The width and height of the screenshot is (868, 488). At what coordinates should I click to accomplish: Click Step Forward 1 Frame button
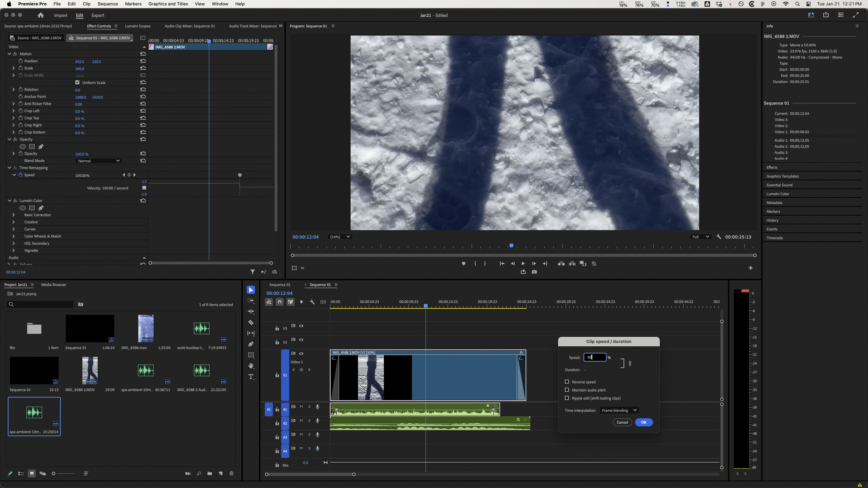(x=534, y=264)
